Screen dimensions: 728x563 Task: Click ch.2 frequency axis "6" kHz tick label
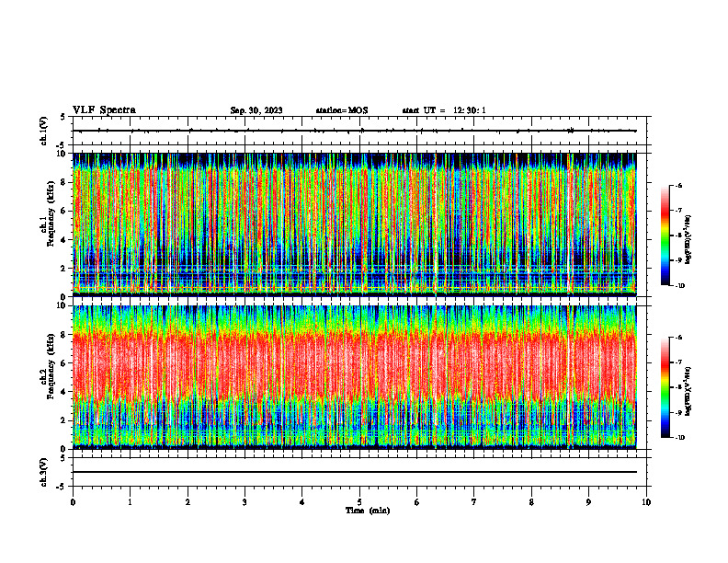(64, 363)
